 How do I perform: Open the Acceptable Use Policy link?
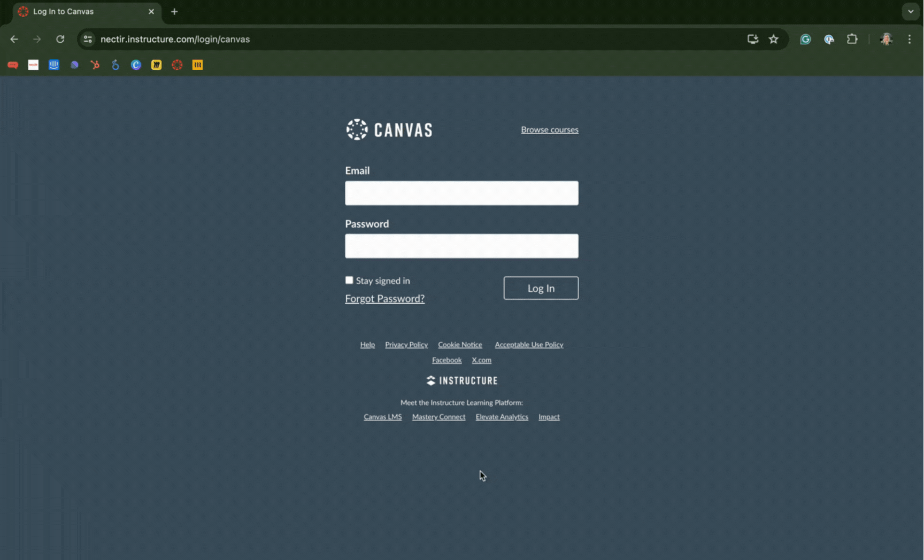529,345
